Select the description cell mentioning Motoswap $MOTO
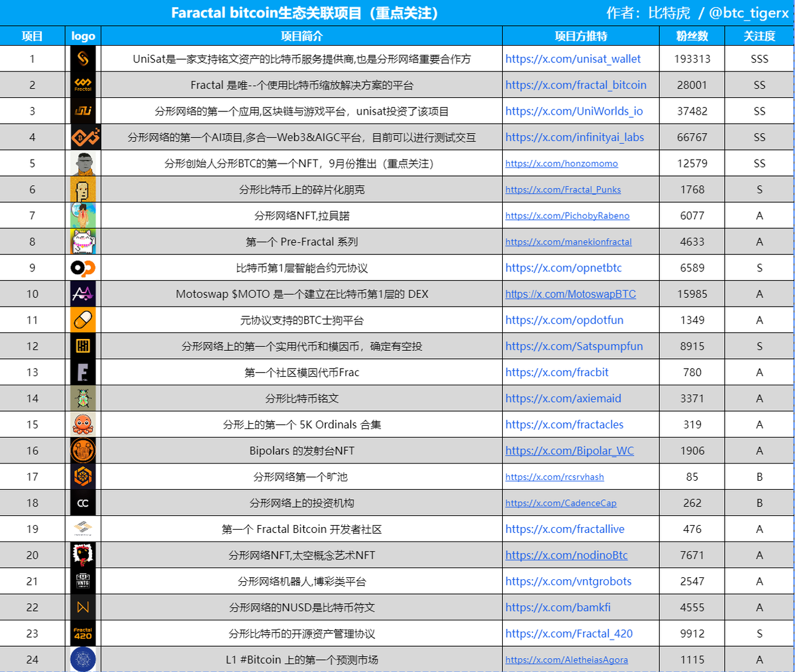Viewport: 795px width, 672px height. pos(301,294)
